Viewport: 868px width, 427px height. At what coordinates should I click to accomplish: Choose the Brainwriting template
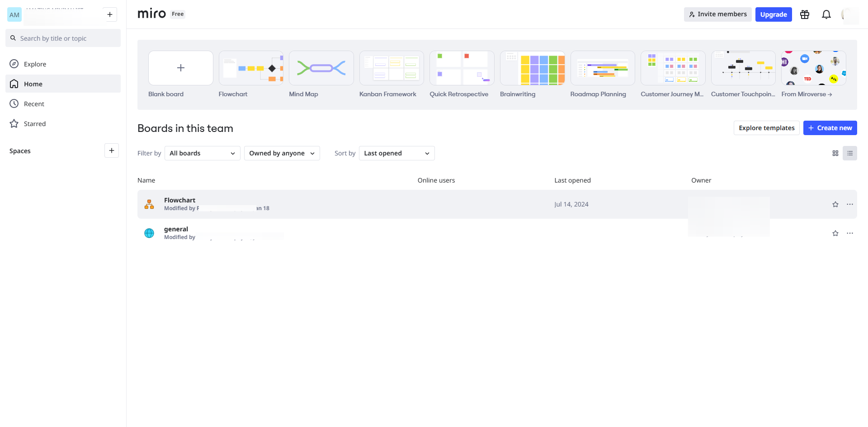(x=533, y=68)
